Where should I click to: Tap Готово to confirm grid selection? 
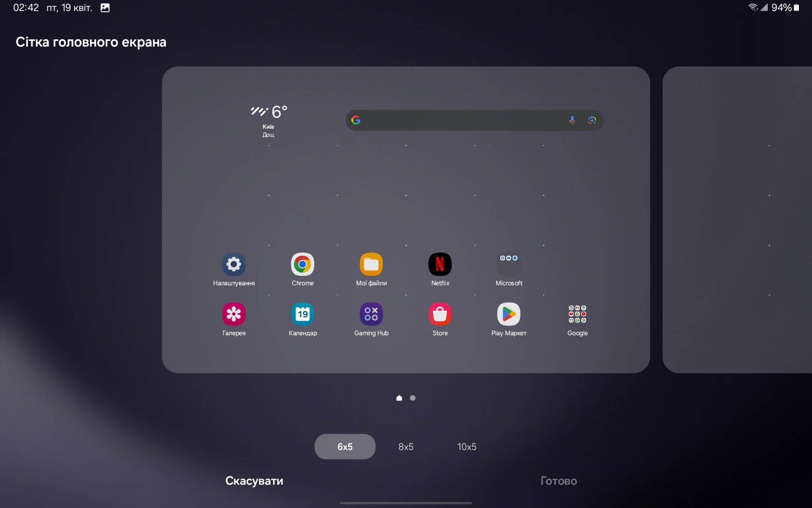click(x=558, y=480)
